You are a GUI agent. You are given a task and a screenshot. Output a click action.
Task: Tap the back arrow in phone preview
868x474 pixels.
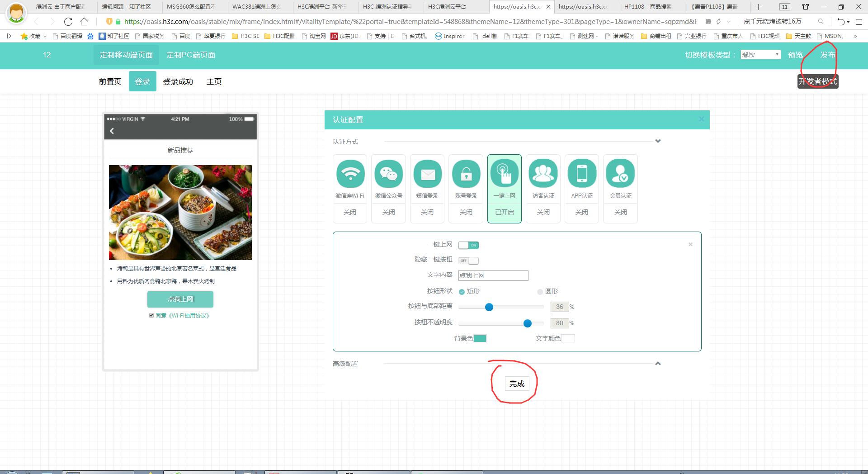(x=112, y=131)
